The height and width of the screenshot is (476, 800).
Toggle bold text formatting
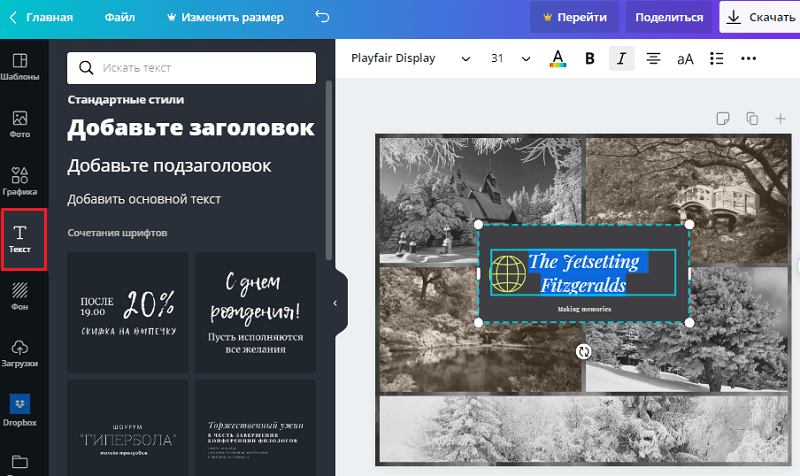coord(589,59)
